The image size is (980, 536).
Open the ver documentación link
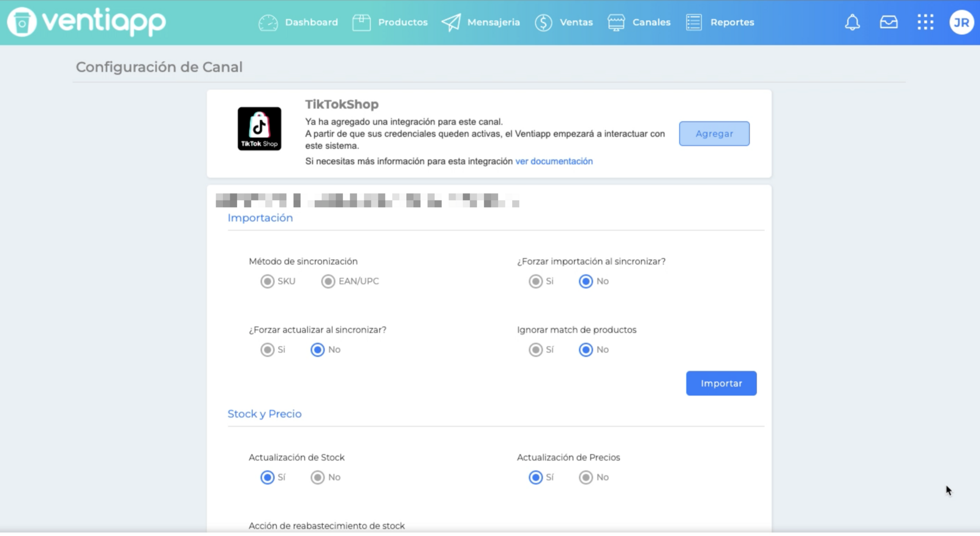click(554, 161)
